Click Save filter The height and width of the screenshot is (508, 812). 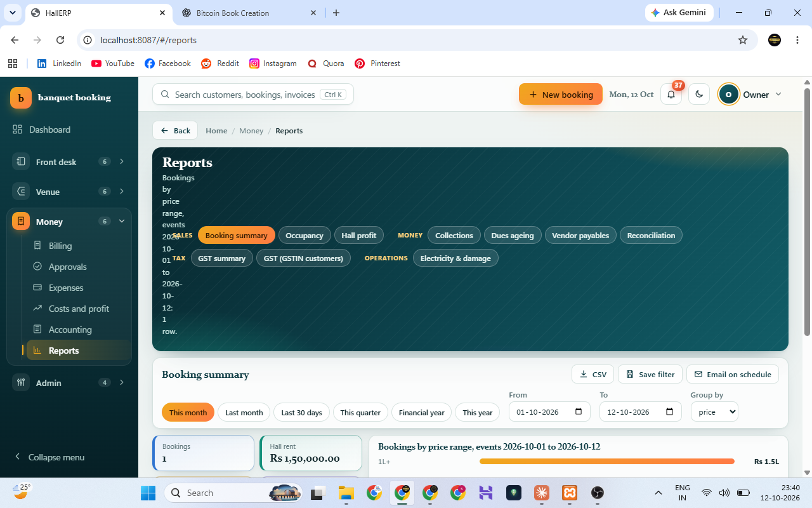(650, 375)
